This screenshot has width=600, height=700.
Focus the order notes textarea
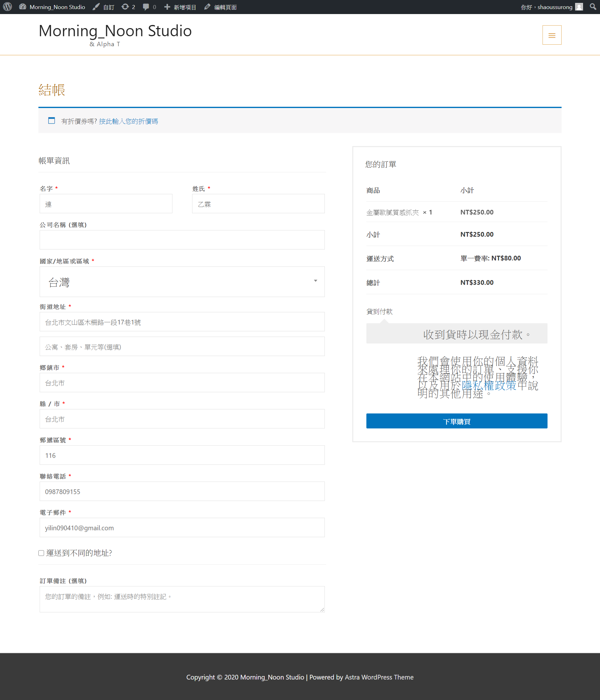pyautogui.click(x=182, y=599)
